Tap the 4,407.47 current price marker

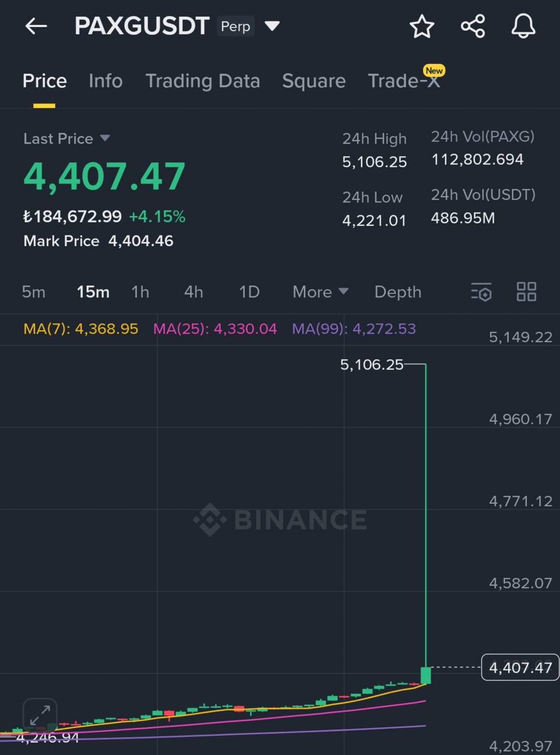click(x=520, y=667)
